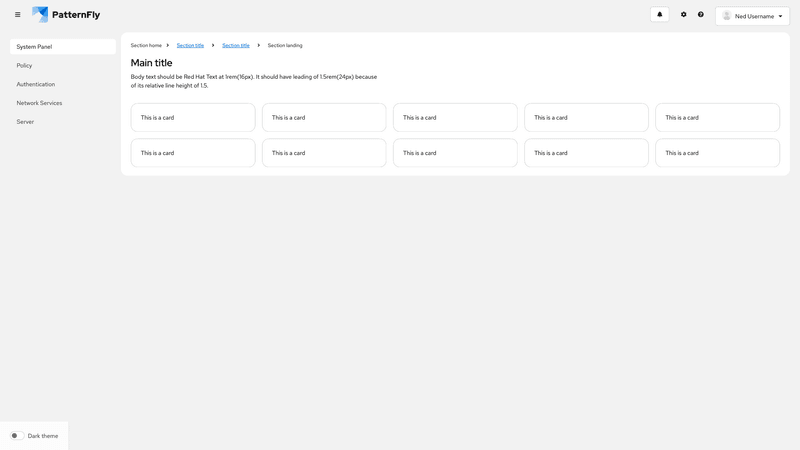This screenshot has height=450, width=800.
Task: Select System Panel in sidebar
Action: 63,47
